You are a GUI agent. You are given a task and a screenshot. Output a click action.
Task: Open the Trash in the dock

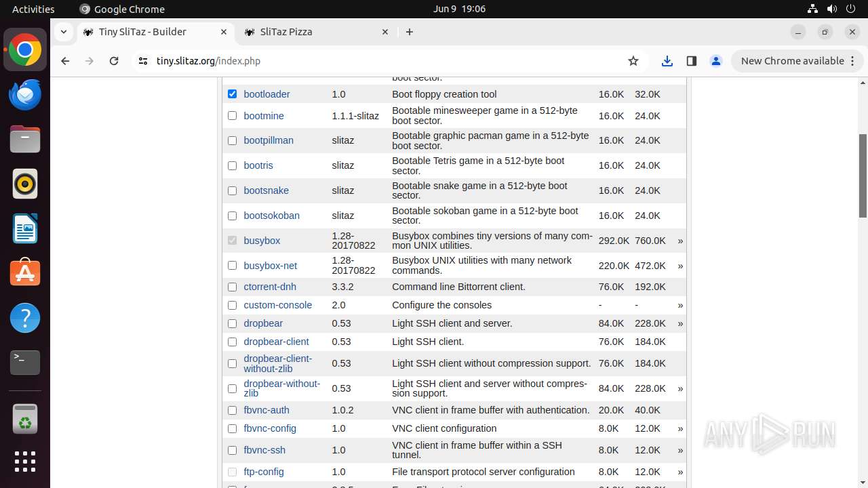click(x=25, y=419)
